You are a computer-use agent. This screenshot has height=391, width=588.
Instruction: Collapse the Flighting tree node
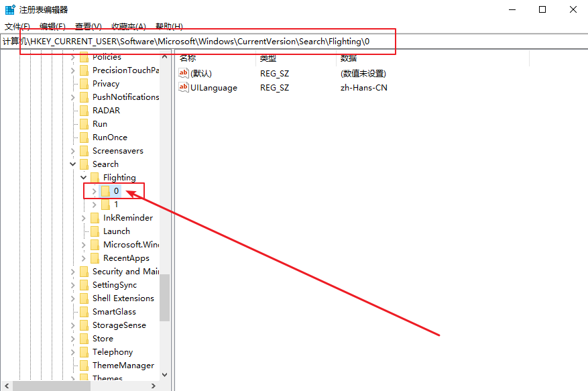[83, 178]
